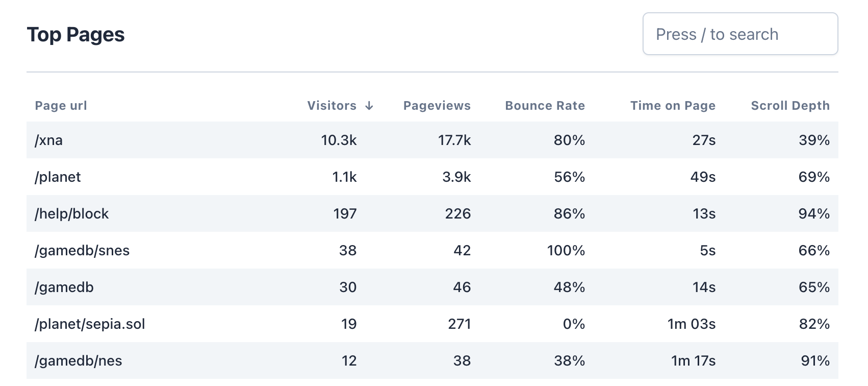Open the /planet/sepia.sol page entry
Viewport: 868px width, 386px height.
(90, 324)
